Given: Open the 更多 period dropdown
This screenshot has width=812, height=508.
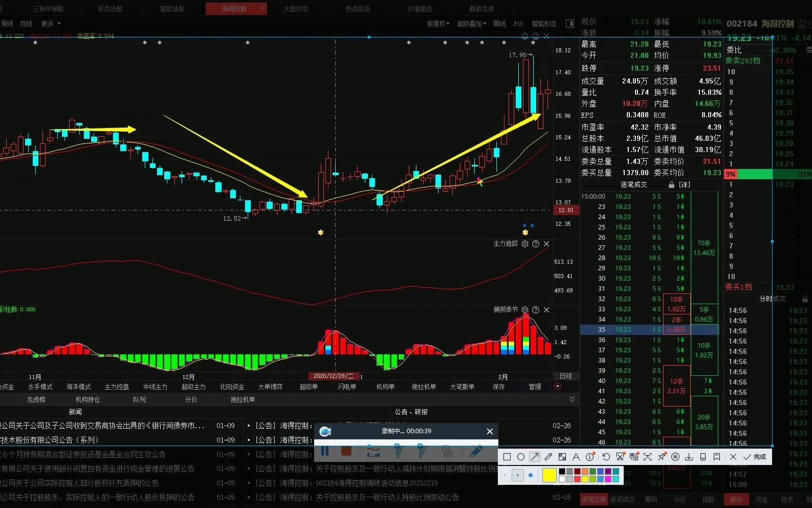Looking at the screenshot, I should (x=51, y=24).
